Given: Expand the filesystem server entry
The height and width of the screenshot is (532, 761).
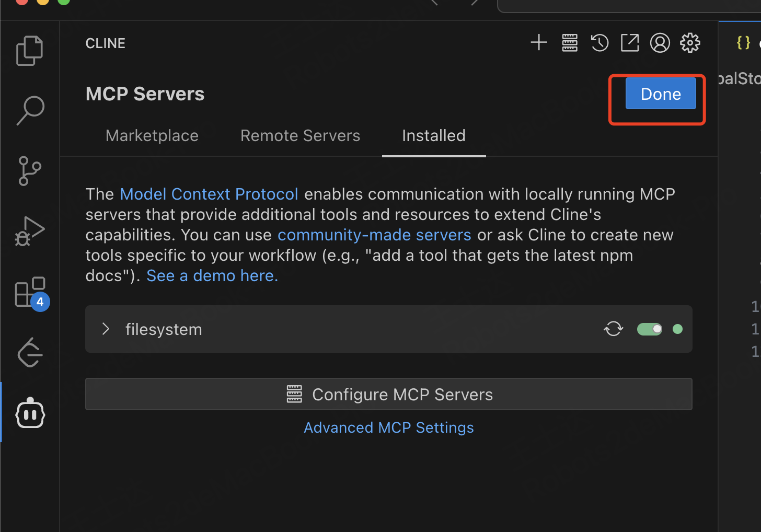Looking at the screenshot, I should 106,329.
